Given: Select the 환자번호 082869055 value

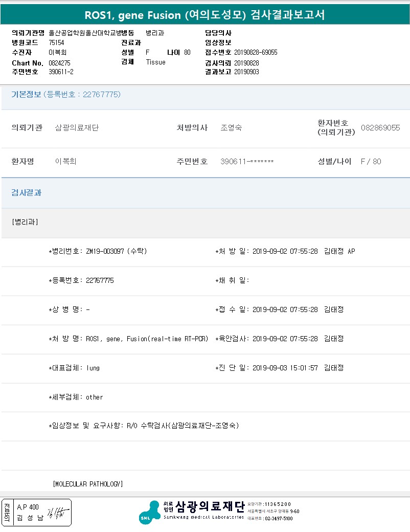Looking at the screenshot, I should click(380, 127).
